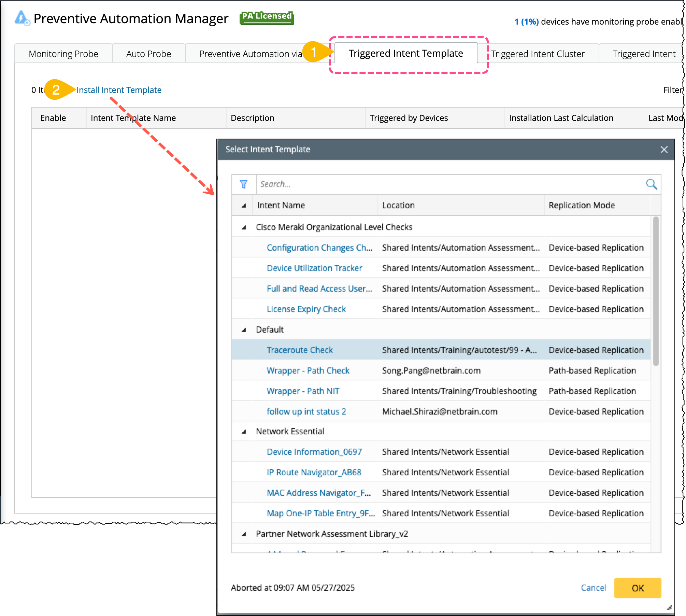
Task: Collapse the Network Essential group
Action: click(x=244, y=432)
